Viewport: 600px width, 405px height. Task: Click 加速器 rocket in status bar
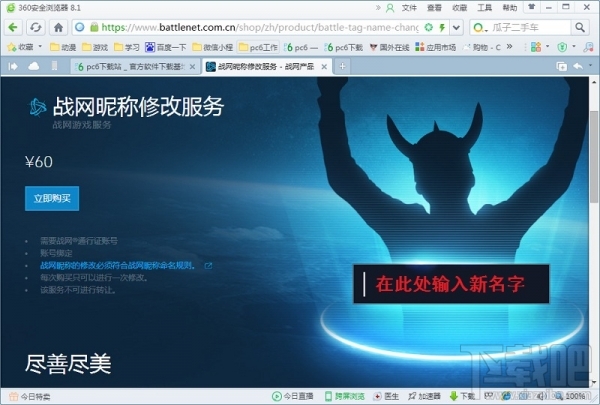coord(424,396)
